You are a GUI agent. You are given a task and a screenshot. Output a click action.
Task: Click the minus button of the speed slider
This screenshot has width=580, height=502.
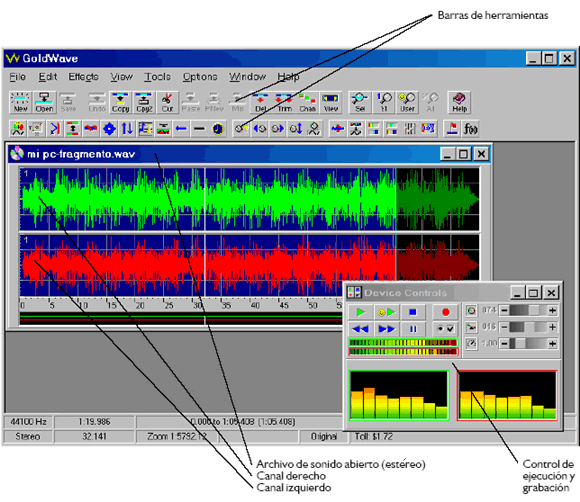pyautogui.click(x=504, y=344)
